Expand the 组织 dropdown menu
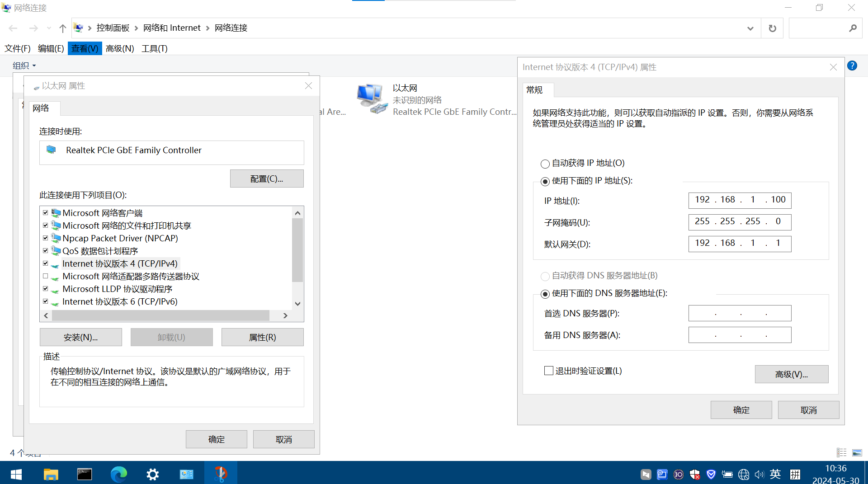The width and height of the screenshot is (868, 484). tap(24, 66)
